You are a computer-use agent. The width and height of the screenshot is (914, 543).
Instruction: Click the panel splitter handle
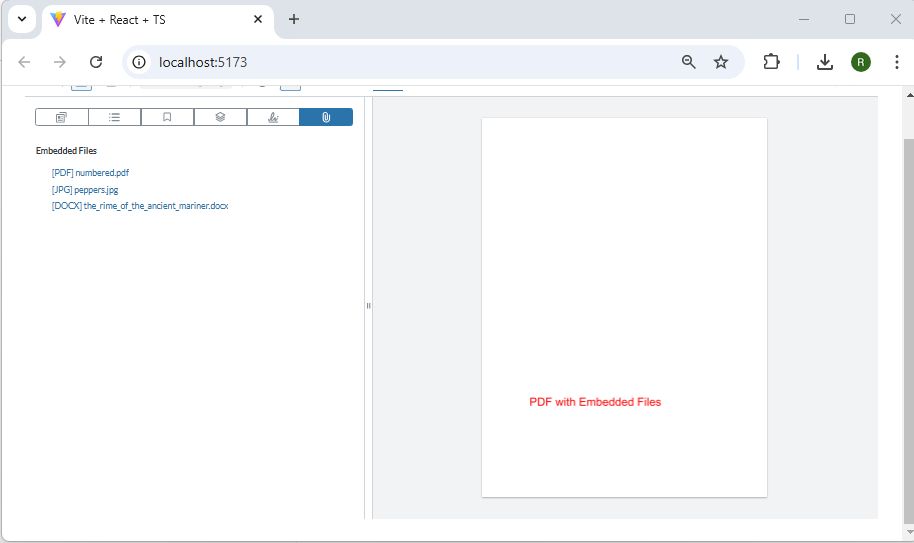(x=368, y=305)
